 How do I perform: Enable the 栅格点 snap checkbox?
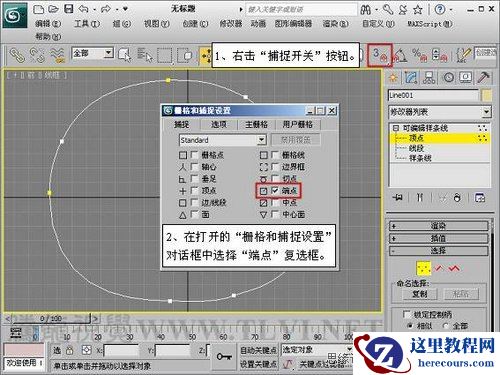coord(194,155)
